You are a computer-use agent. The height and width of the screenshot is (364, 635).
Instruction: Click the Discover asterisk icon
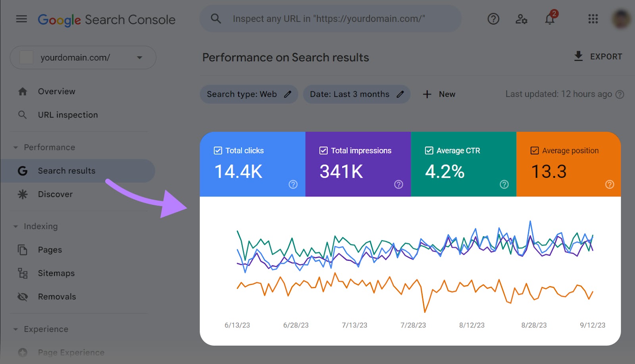tap(23, 194)
